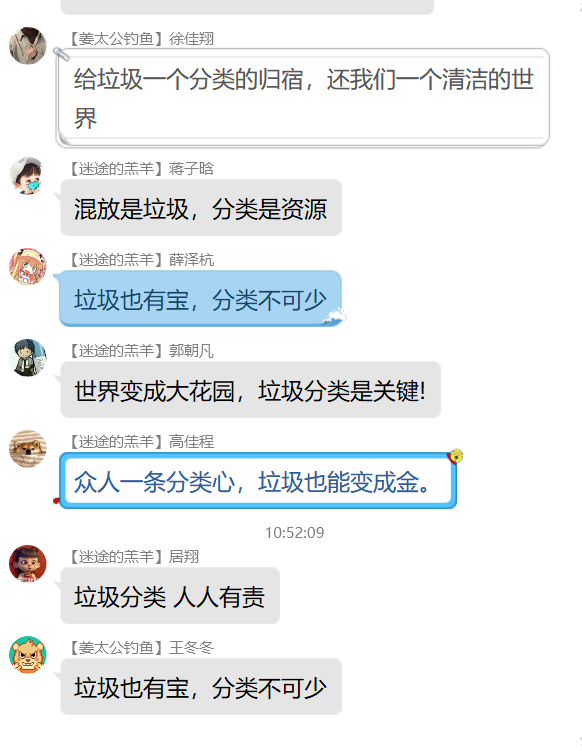
Task: Click 蒋子晗's baby avatar picture
Action: 28,176
